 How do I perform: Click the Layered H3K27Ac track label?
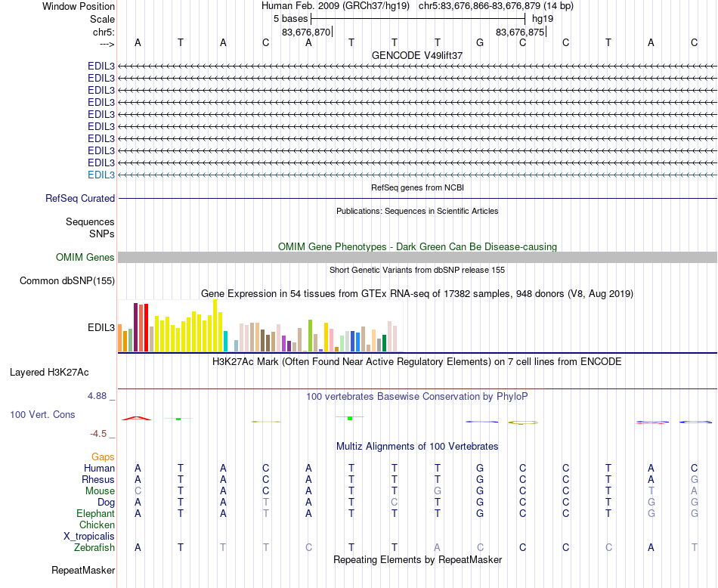[x=49, y=373]
